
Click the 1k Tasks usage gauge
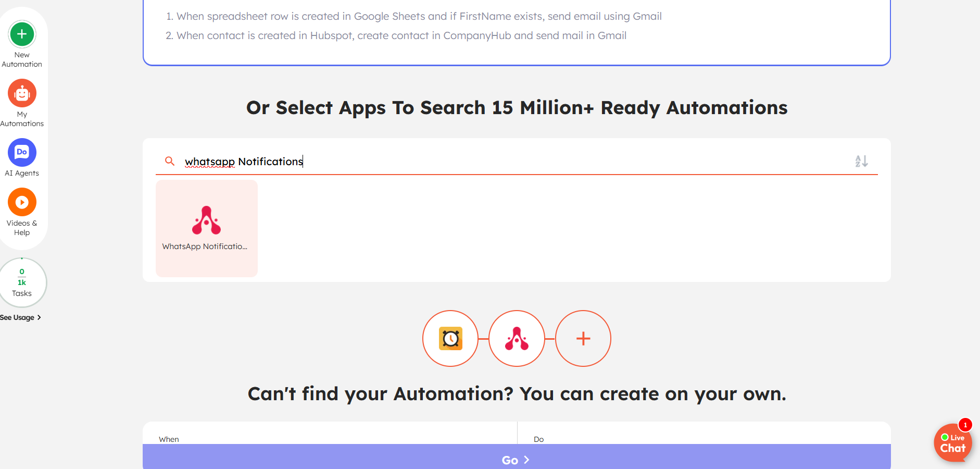(x=22, y=282)
